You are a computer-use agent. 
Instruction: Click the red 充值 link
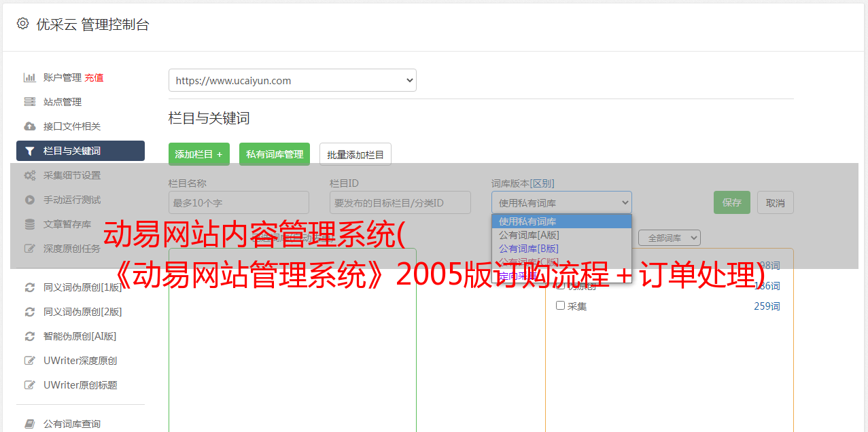tap(94, 77)
